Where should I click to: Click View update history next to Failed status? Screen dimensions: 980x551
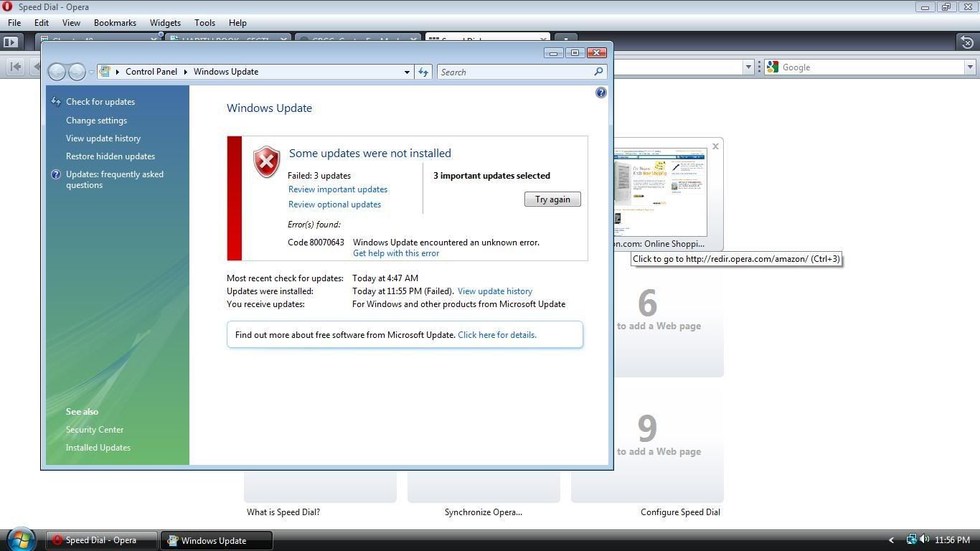[x=495, y=291]
